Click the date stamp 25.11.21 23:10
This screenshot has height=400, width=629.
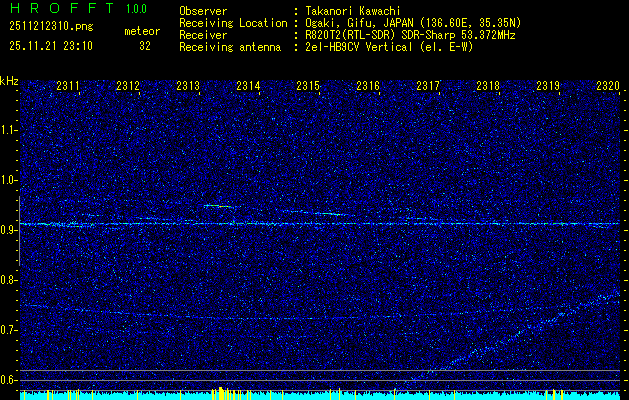point(51,46)
